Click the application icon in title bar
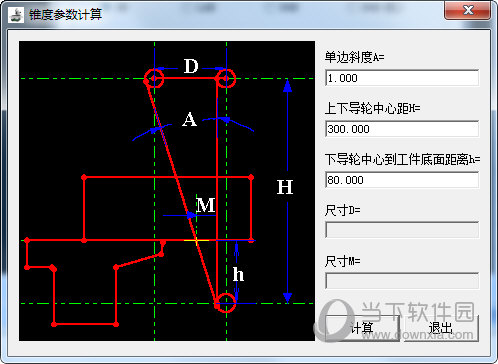 pos(16,15)
